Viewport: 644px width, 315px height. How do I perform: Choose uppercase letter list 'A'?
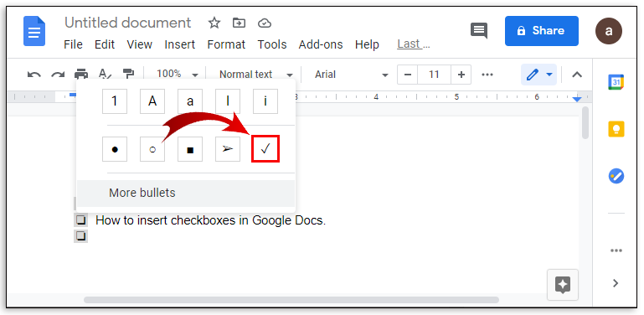pos(152,101)
